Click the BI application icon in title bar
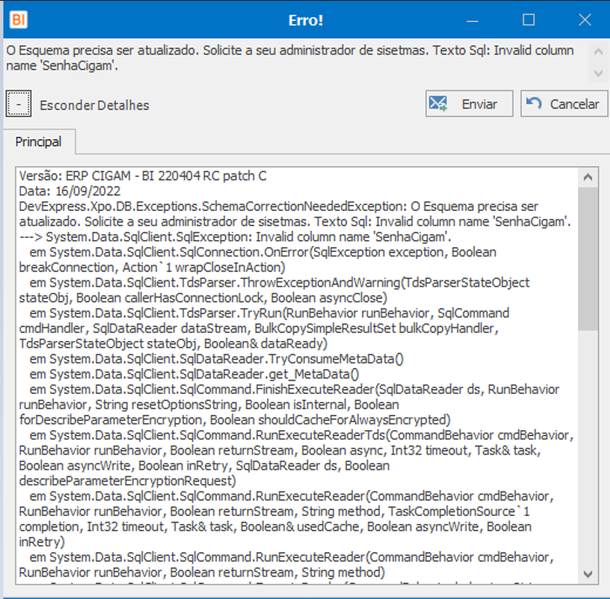Image resolution: width=610 pixels, height=599 pixels. (19, 20)
